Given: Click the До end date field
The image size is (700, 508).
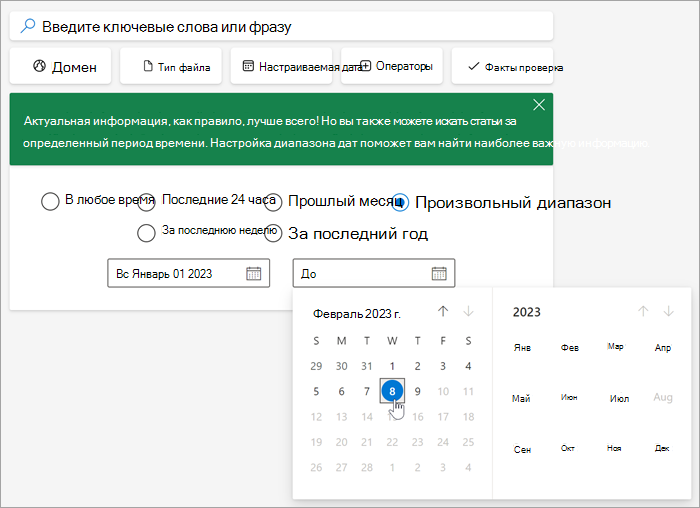Looking at the screenshot, I should pyautogui.click(x=374, y=273).
